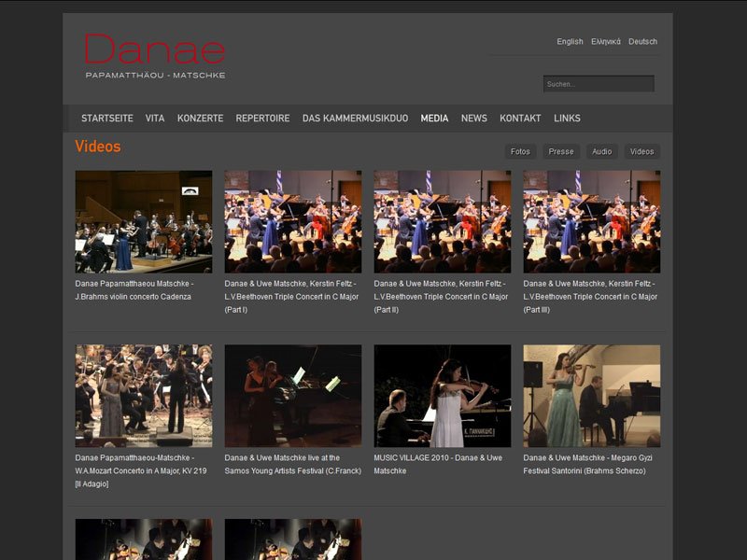Screen dimensions: 747x560
Task: Click the orange Videos page heading
Action: click(98, 147)
